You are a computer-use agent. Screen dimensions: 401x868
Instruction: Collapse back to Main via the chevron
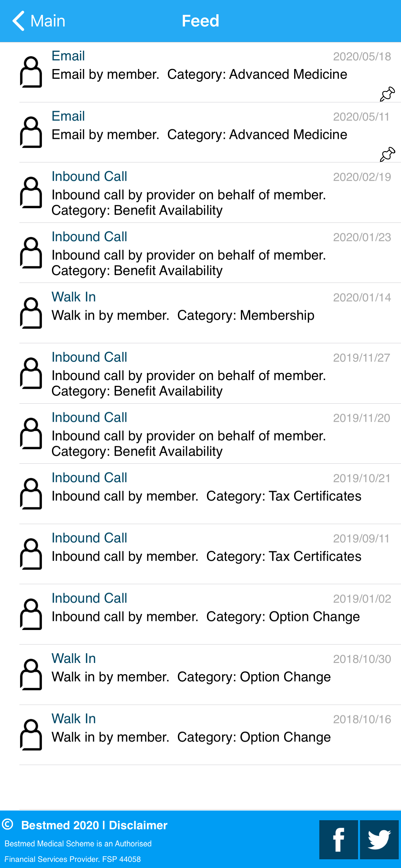(19, 21)
